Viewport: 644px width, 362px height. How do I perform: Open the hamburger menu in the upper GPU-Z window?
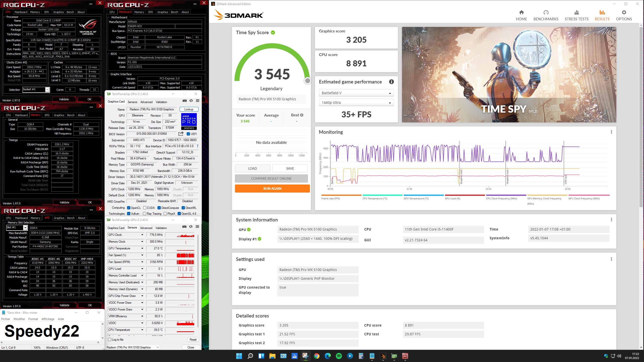pyautogui.click(x=198, y=101)
